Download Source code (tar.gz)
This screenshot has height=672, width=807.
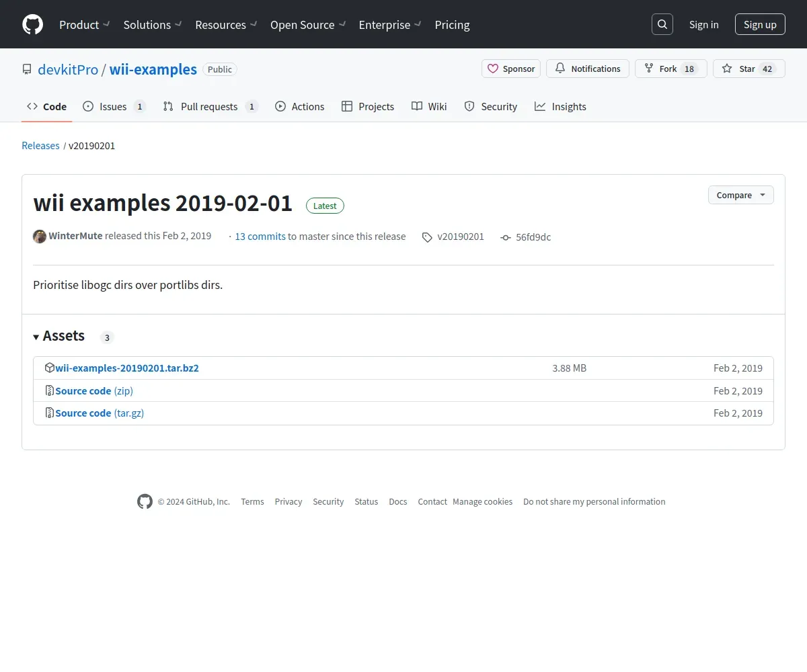pyautogui.click(x=100, y=413)
